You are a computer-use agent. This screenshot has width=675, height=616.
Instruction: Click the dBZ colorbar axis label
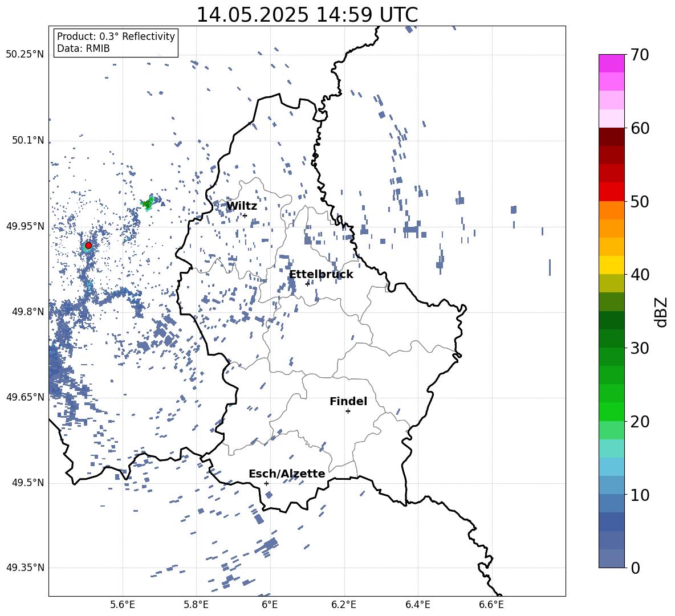tap(661, 312)
